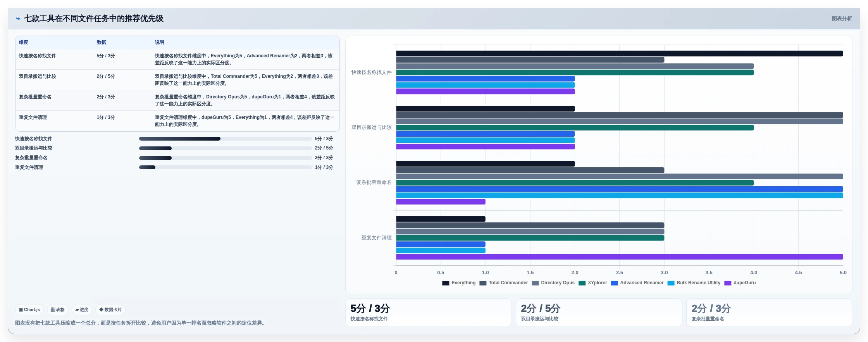
Task: Click the blue icon beside the chart title
Action: click(18, 19)
